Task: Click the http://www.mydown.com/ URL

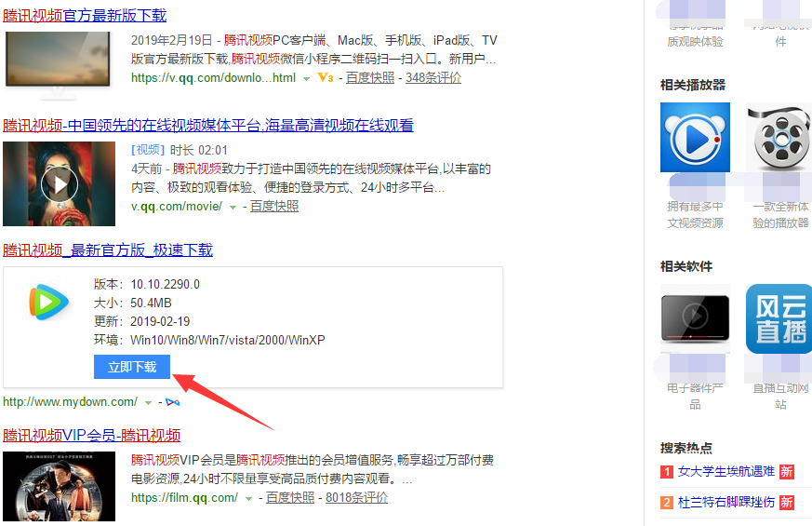Action: (x=71, y=401)
